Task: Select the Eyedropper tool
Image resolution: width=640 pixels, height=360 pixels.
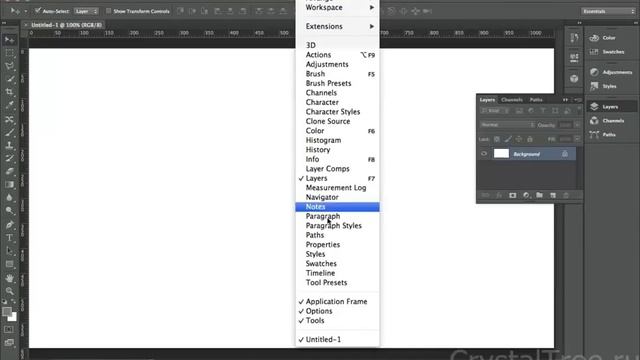Action: click(9, 105)
